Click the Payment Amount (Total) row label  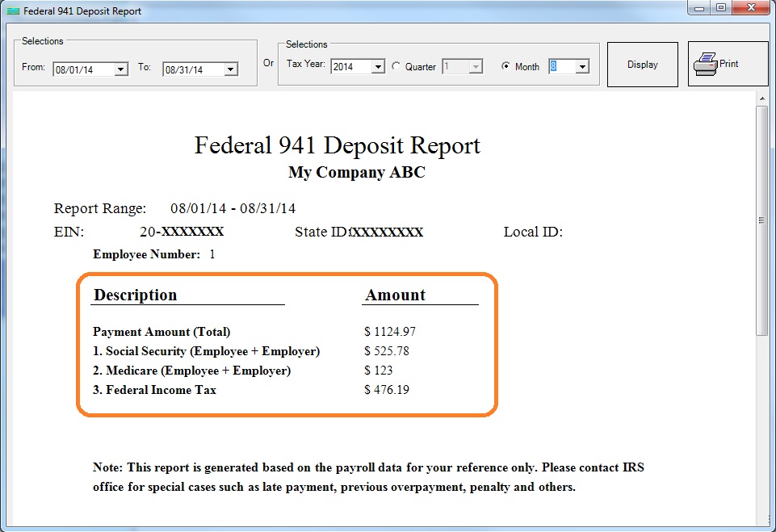(x=161, y=332)
